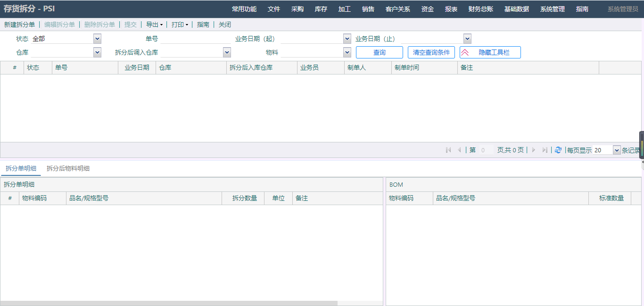Viewport: 644px width, 306px height.
Task: Go to previous page arrow
Action: [x=460, y=150]
